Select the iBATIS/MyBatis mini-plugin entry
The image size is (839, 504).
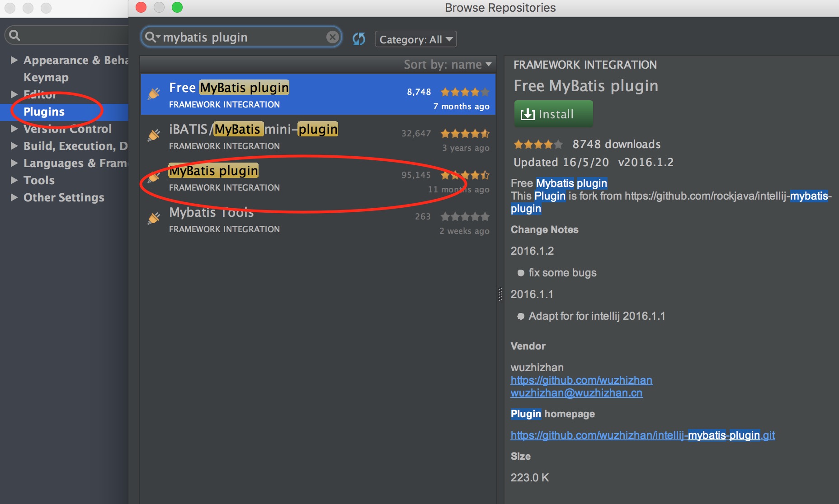point(318,136)
